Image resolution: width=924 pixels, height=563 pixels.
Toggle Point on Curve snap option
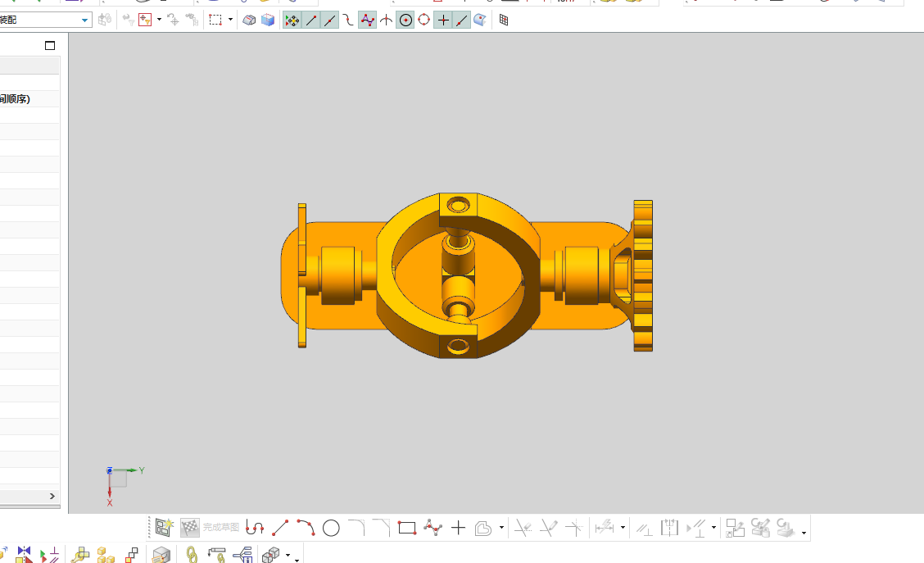pos(462,20)
